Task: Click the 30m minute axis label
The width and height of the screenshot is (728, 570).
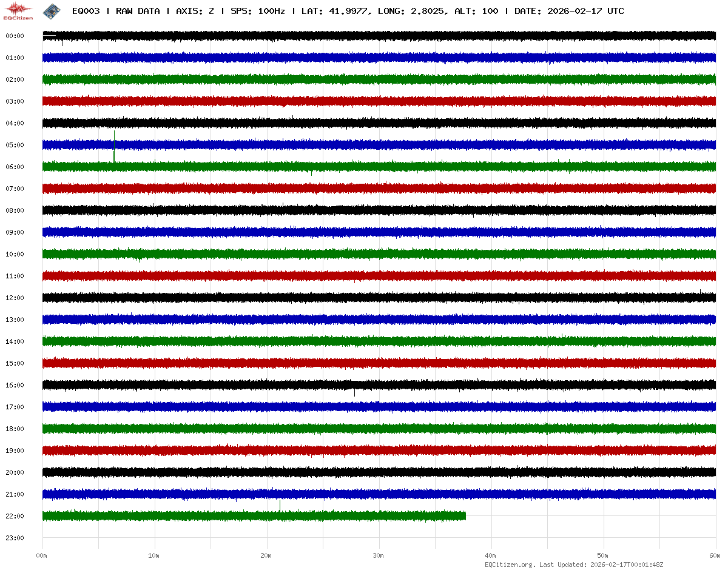Action: 379,555
